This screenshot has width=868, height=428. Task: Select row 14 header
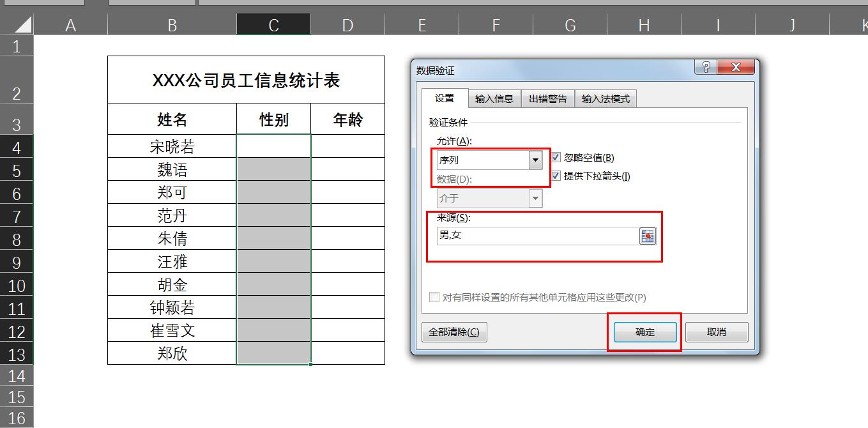coord(17,376)
